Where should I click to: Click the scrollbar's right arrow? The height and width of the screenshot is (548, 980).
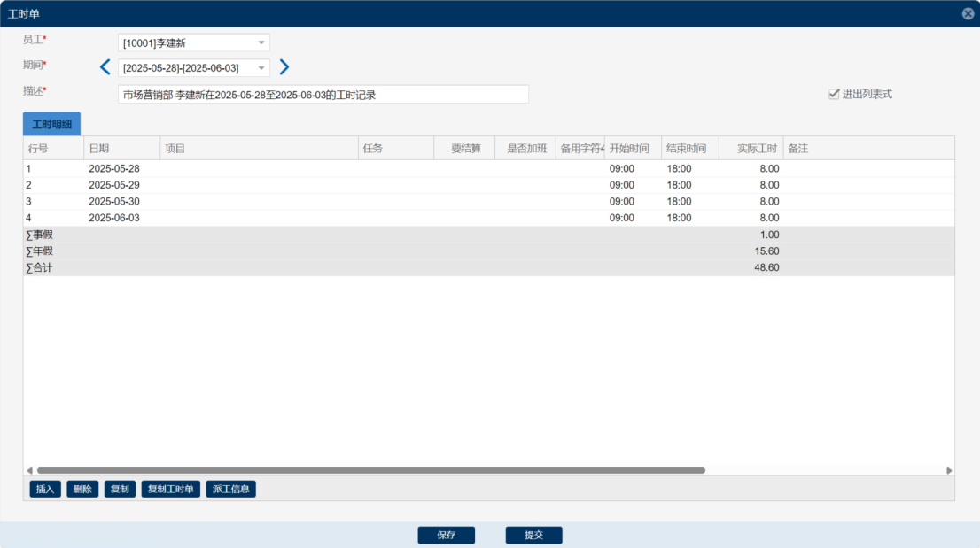[x=949, y=470]
